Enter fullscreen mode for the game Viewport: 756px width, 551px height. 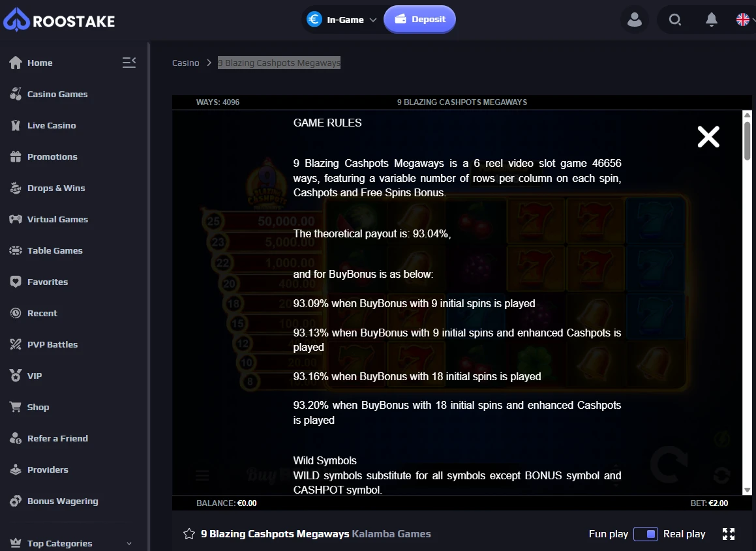729,533
